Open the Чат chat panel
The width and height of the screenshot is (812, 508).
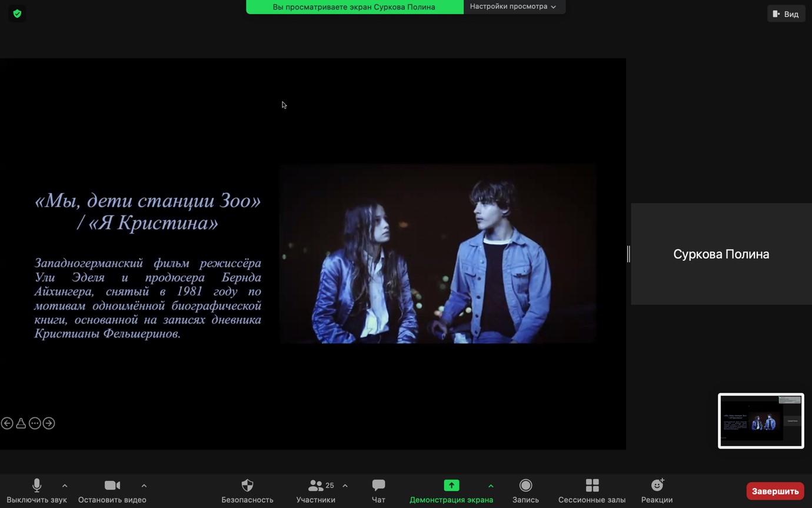378,491
